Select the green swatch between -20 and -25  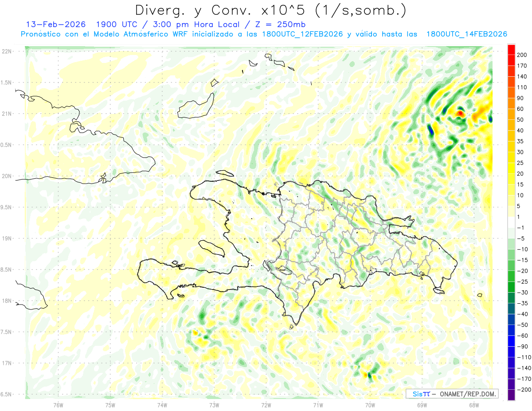click(x=511, y=276)
